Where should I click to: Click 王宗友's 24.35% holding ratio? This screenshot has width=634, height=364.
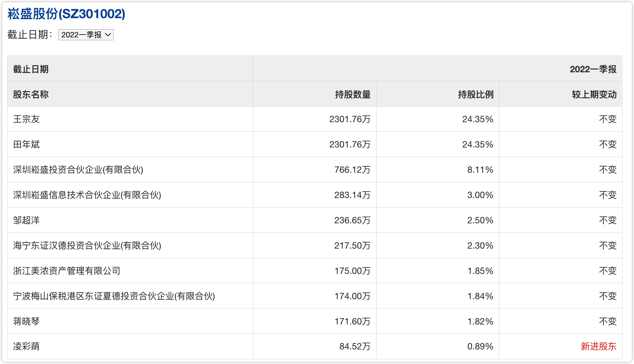coord(477,119)
